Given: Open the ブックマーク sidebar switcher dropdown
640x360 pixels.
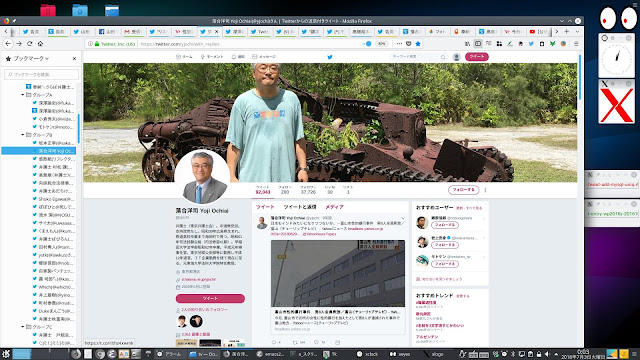Looking at the screenshot, I should click(x=31, y=59).
